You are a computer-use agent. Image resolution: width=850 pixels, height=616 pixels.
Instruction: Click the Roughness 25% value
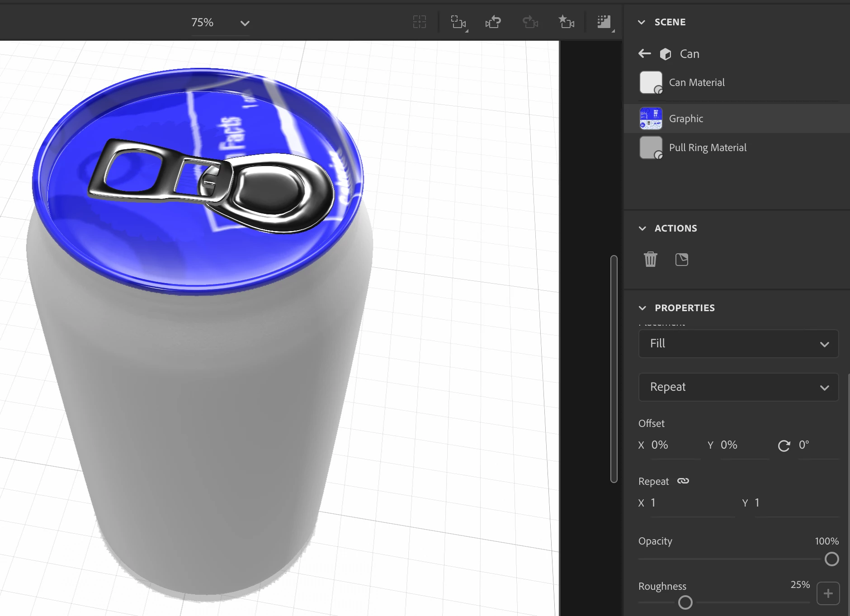coord(800,585)
